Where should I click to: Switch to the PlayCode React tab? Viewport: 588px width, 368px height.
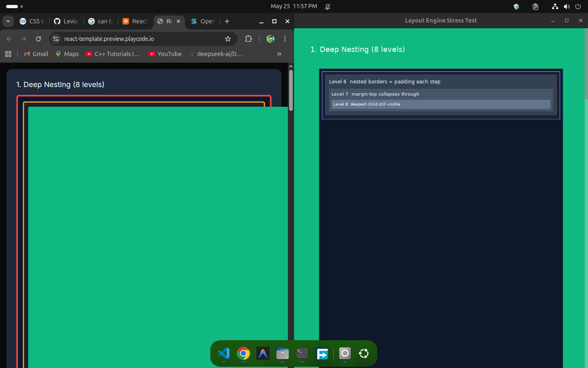135,21
